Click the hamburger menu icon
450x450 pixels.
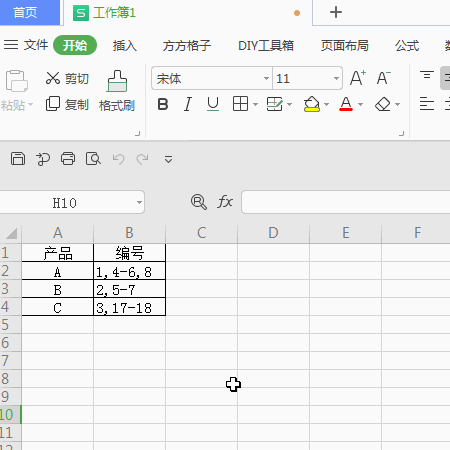coord(11,45)
